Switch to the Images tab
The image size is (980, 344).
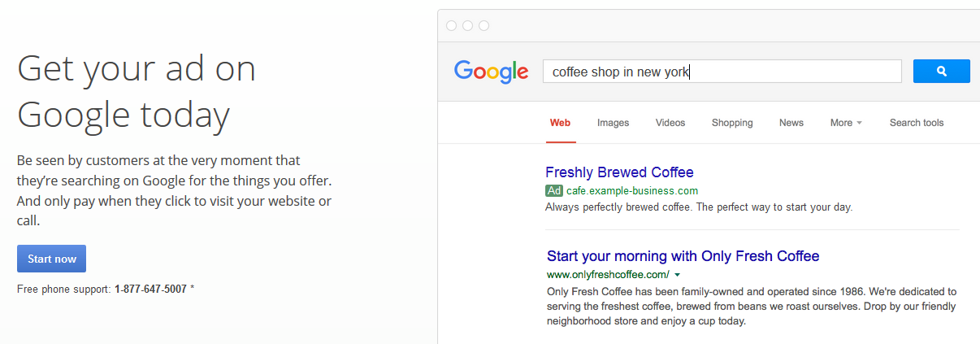click(x=614, y=123)
